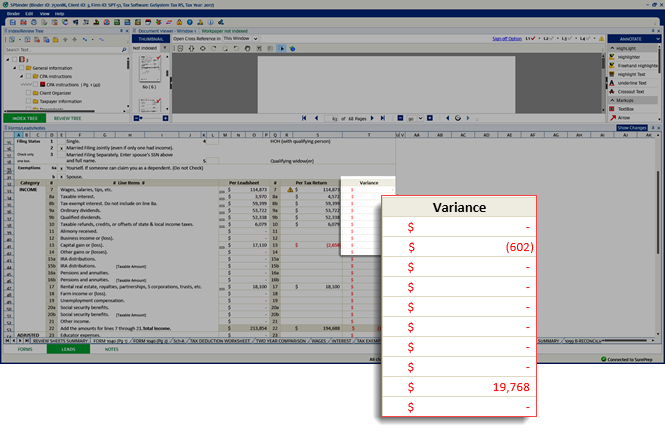Screen dimensions: 665x432
Task: Open the Help menu
Action: click(x=59, y=14)
